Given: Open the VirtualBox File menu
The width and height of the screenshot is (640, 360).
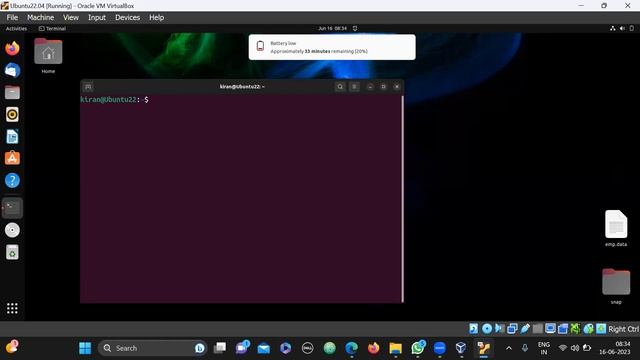Looking at the screenshot, I should (12, 18).
